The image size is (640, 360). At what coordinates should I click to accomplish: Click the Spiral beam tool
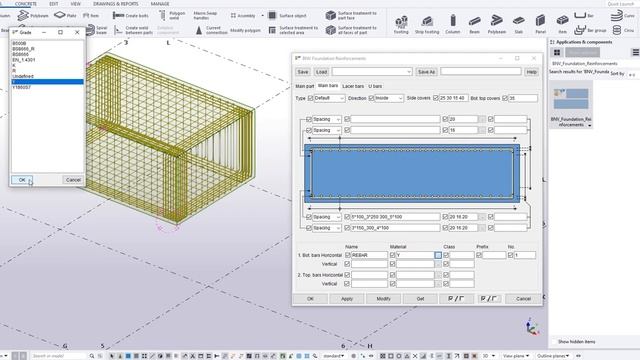click(97, 30)
